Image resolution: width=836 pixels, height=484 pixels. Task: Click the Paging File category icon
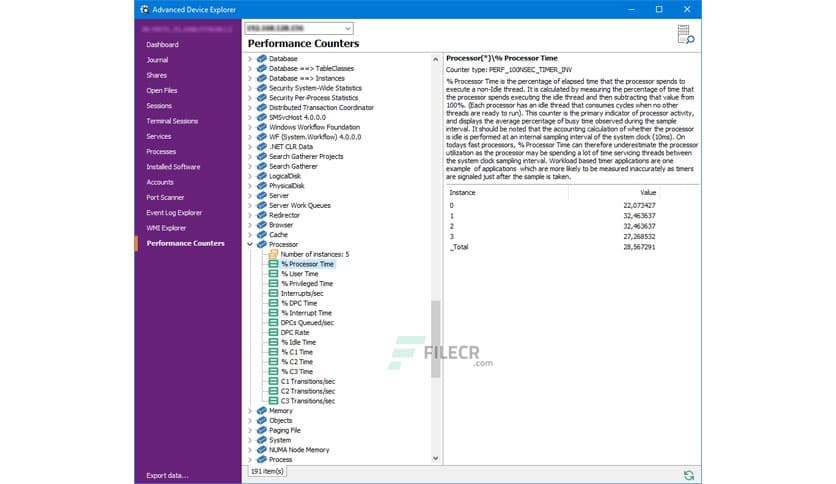click(x=261, y=430)
